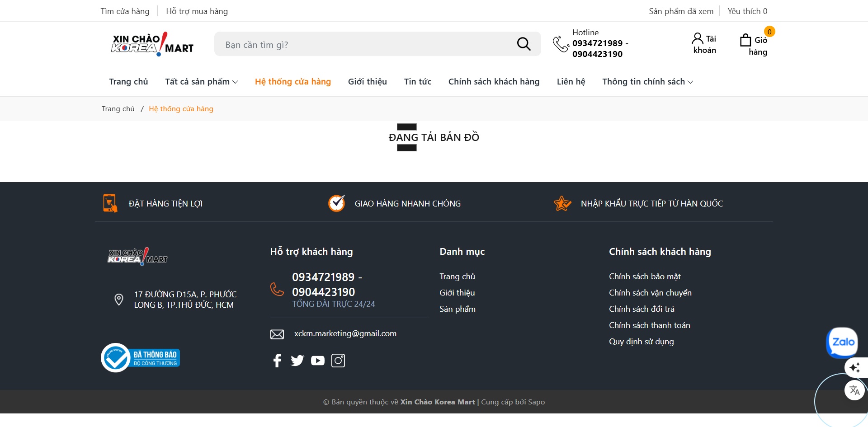Open the Chính sách vận chuyển link
Viewport: 868px width, 427px height.
click(650, 293)
